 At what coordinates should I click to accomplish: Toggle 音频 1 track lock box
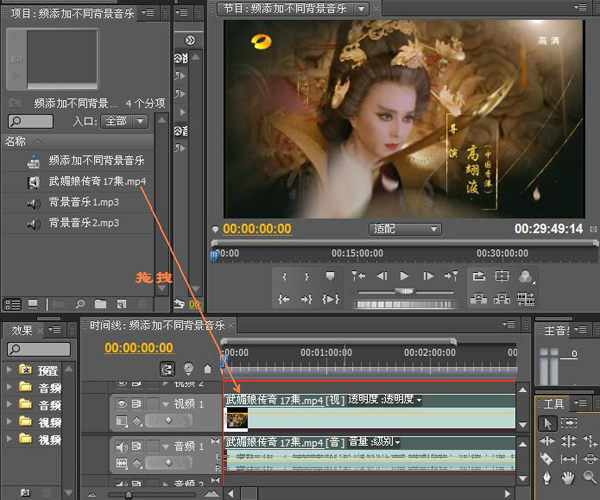click(x=152, y=446)
